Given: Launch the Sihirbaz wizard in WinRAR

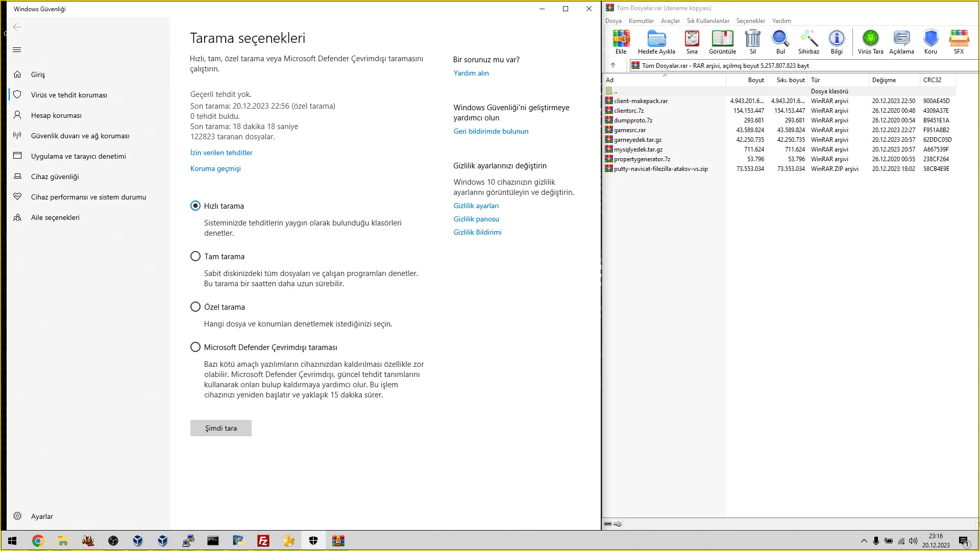Looking at the screenshot, I should 808,42.
